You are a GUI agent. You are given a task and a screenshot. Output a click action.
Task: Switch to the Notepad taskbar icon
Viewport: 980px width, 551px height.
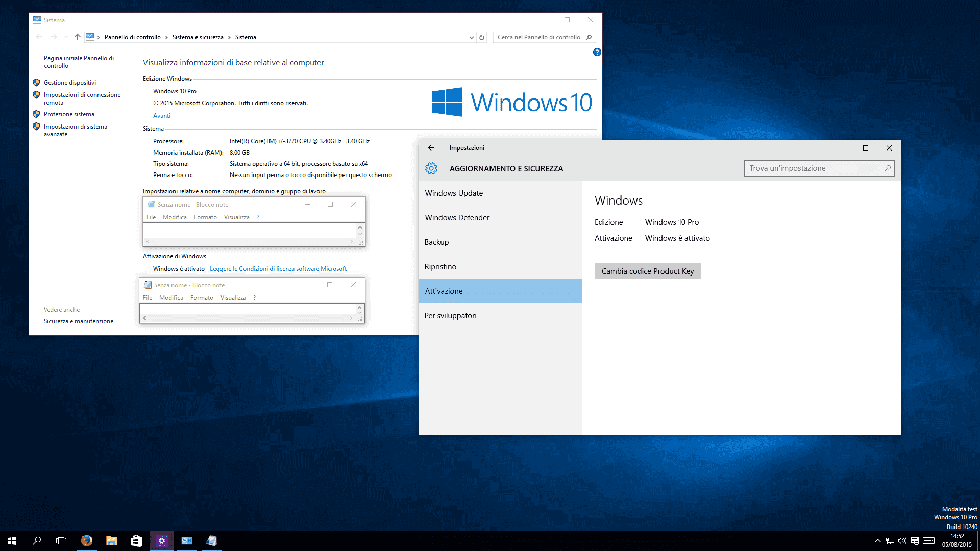tap(211, 541)
